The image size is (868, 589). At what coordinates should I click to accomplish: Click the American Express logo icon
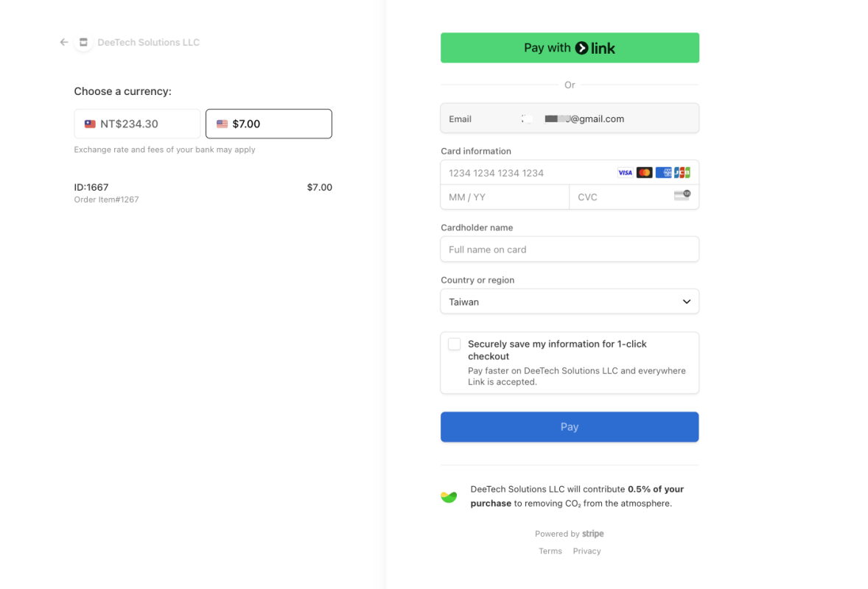[663, 172]
